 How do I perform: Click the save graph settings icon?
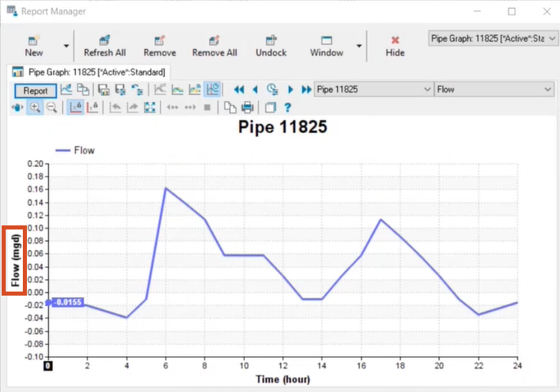[120, 89]
